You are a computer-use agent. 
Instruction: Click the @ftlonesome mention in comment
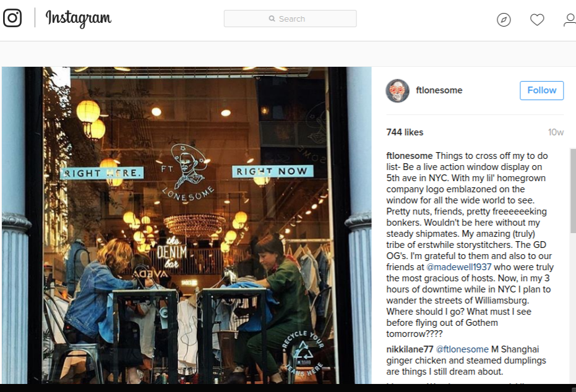(462, 349)
